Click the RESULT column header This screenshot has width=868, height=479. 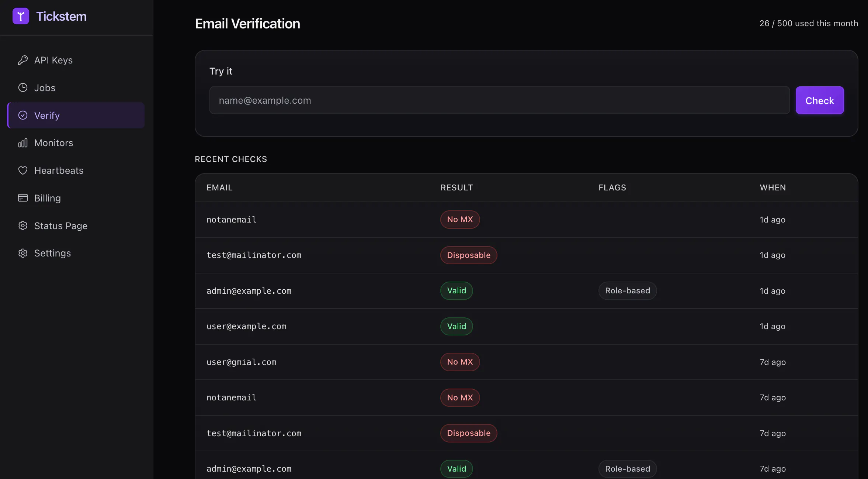click(x=456, y=187)
